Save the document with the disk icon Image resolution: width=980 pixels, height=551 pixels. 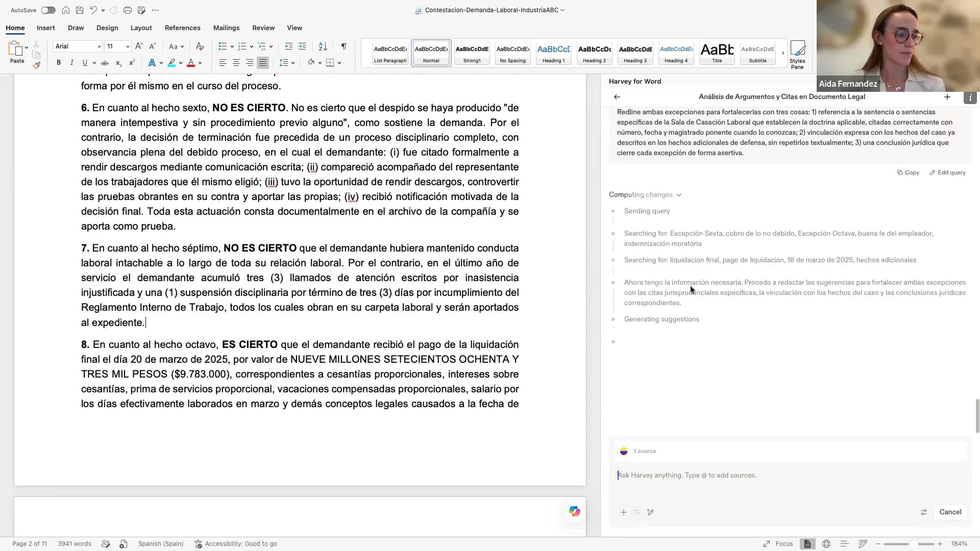80,10
